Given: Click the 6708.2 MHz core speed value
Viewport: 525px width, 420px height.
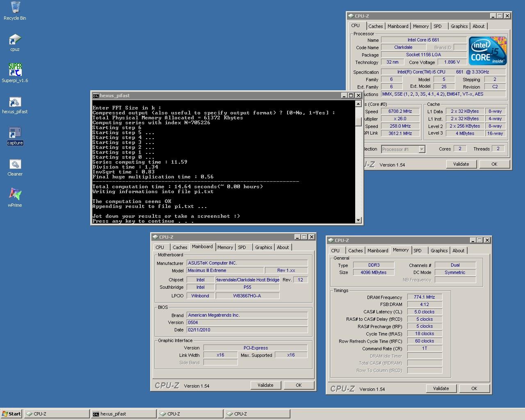Looking at the screenshot, I should click(x=400, y=111).
